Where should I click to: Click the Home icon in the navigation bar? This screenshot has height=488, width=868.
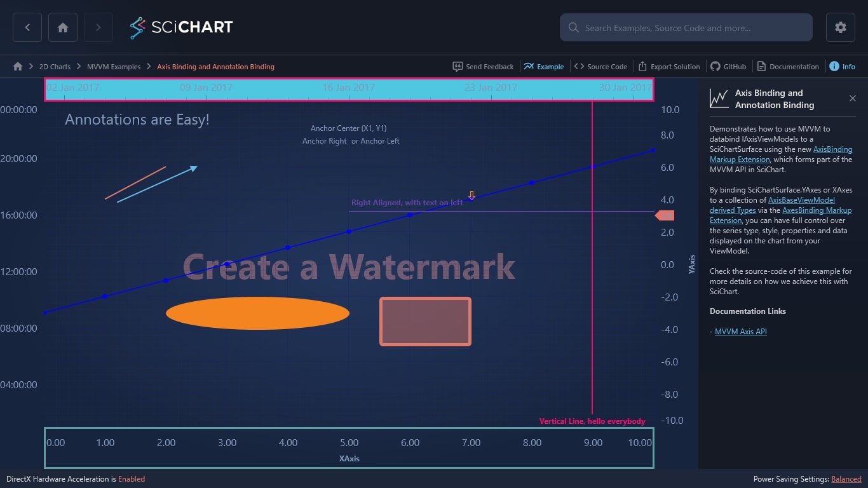[x=62, y=27]
